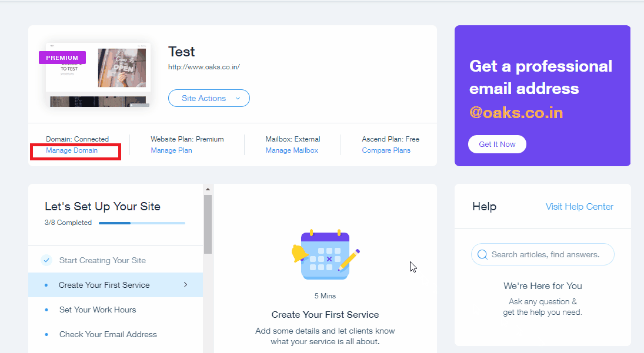Click the We're Here for You text

[x=543, y=286]
